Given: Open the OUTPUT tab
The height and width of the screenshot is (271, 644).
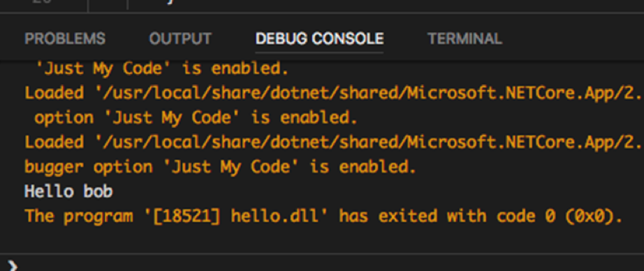Looking at the screenshot, I should (180, 38).
